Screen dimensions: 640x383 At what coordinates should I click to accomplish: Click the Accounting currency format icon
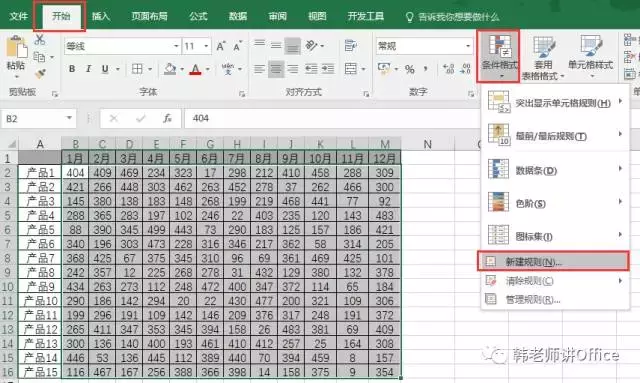(x=384, y=68)
